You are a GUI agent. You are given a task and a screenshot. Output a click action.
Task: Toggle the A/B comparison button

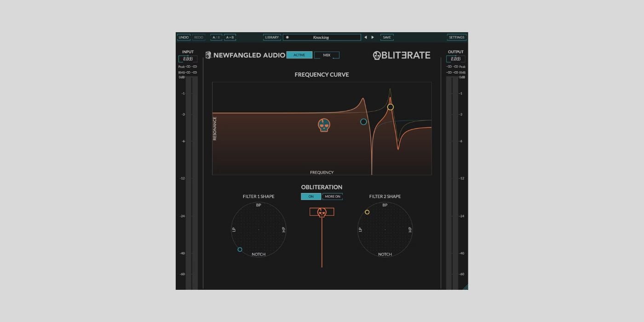pyautogui.click(x=216, y=37)
